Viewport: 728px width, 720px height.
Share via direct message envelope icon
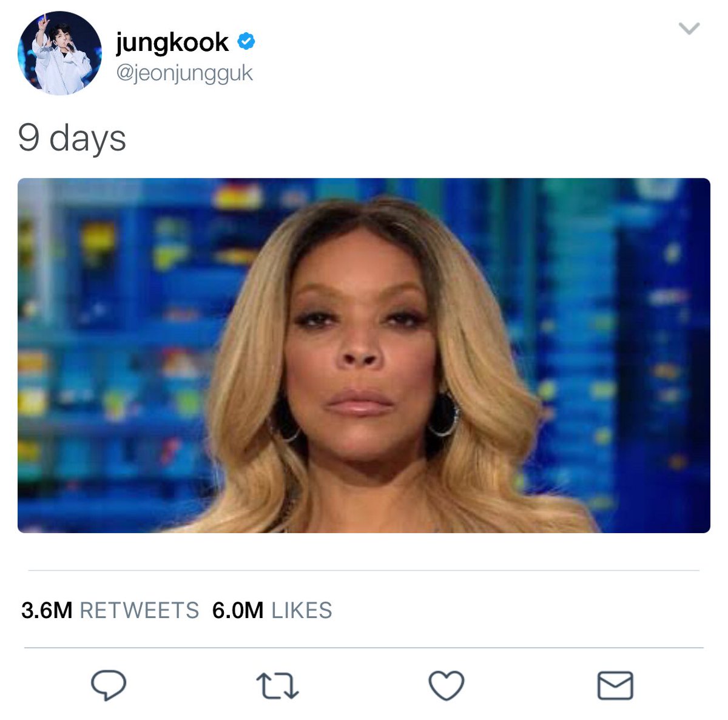[615, 686]
